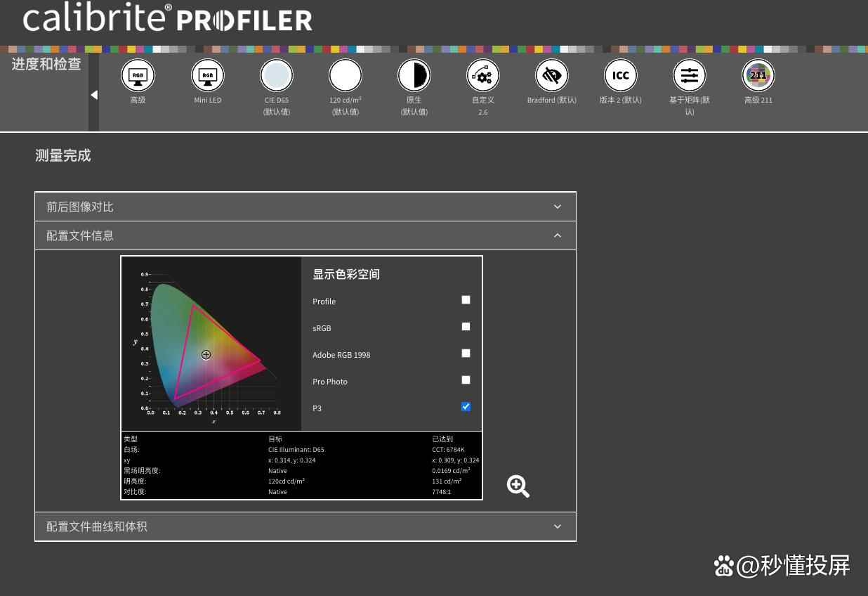
Task: Open the ICC 版本 2 profile icon
Action: (x=621, y=75)
